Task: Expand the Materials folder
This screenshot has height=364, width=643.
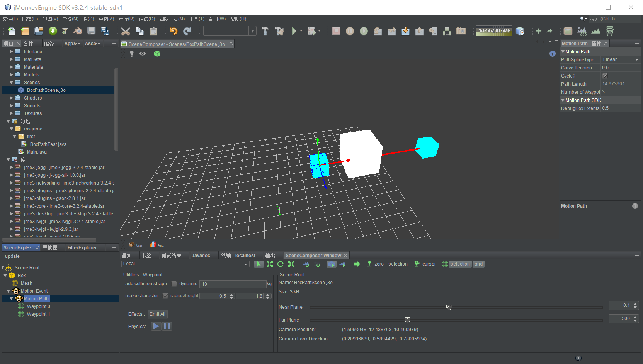Action: pyautogui.click(x=12, y=67)
